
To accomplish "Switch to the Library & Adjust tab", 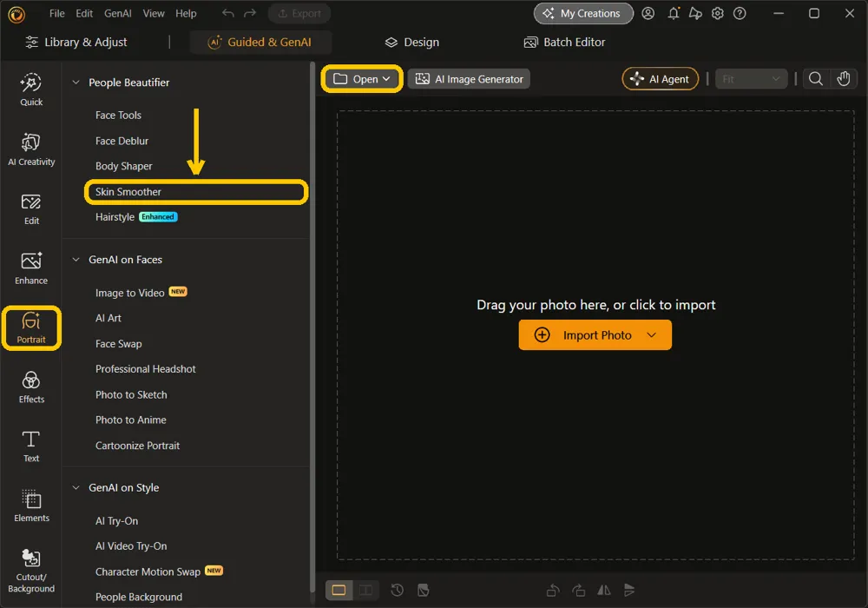I will 76,42.
